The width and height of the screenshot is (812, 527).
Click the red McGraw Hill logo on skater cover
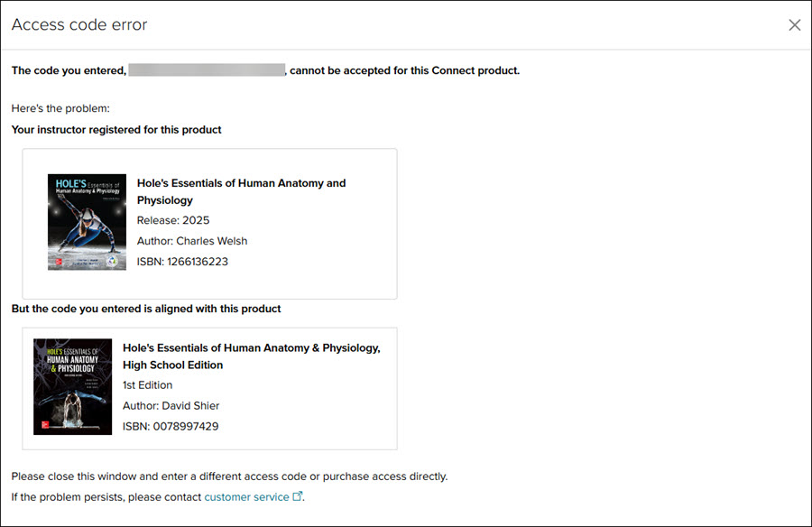59,262
